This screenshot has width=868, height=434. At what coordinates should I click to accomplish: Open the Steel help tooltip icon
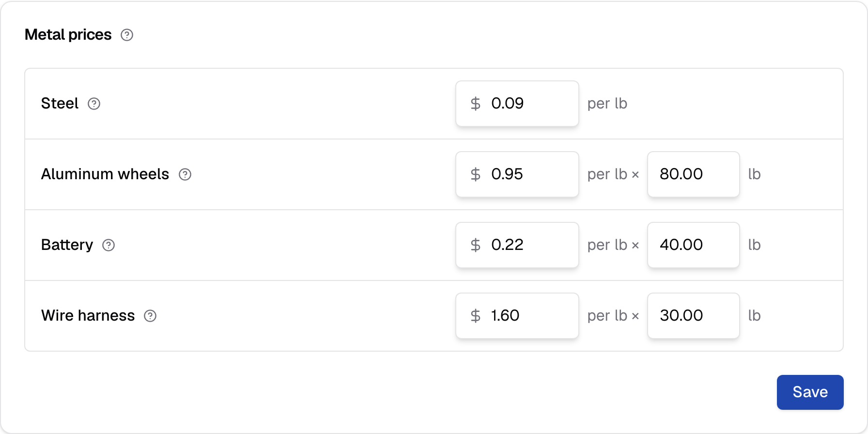(x=94, y=104)
